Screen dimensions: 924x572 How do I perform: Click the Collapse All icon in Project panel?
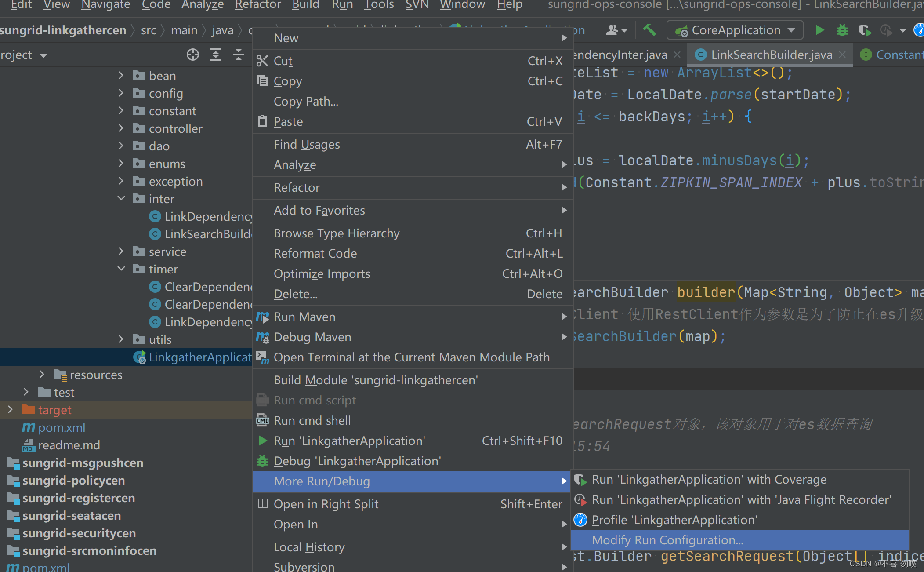pyautogui.click(x=238, y=55)
